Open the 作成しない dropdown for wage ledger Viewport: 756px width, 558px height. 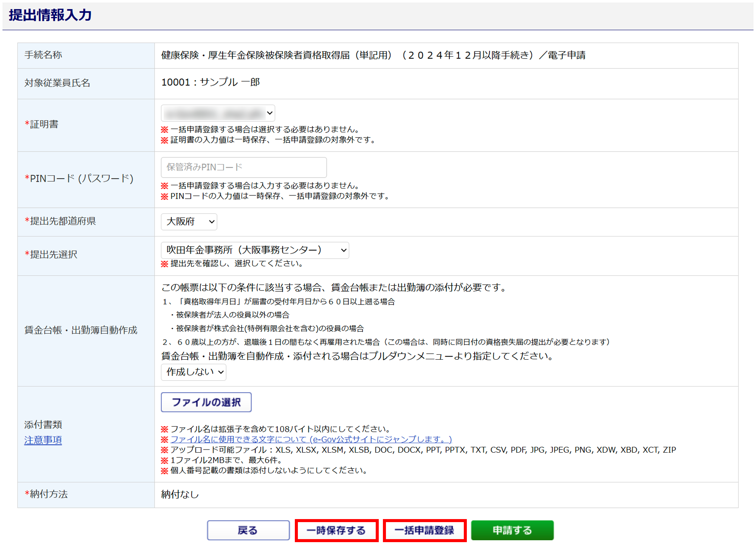pyautogui.click(x=194, y=372)
